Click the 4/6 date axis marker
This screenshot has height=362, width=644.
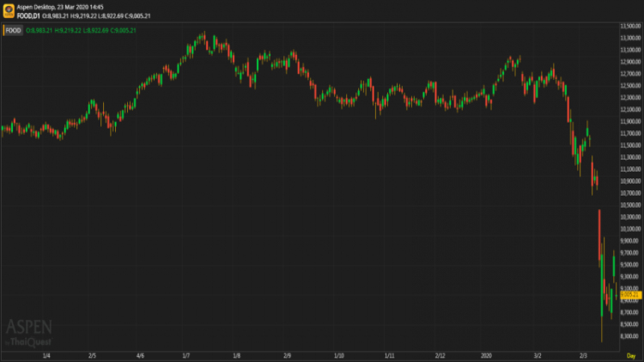[140, 355]
